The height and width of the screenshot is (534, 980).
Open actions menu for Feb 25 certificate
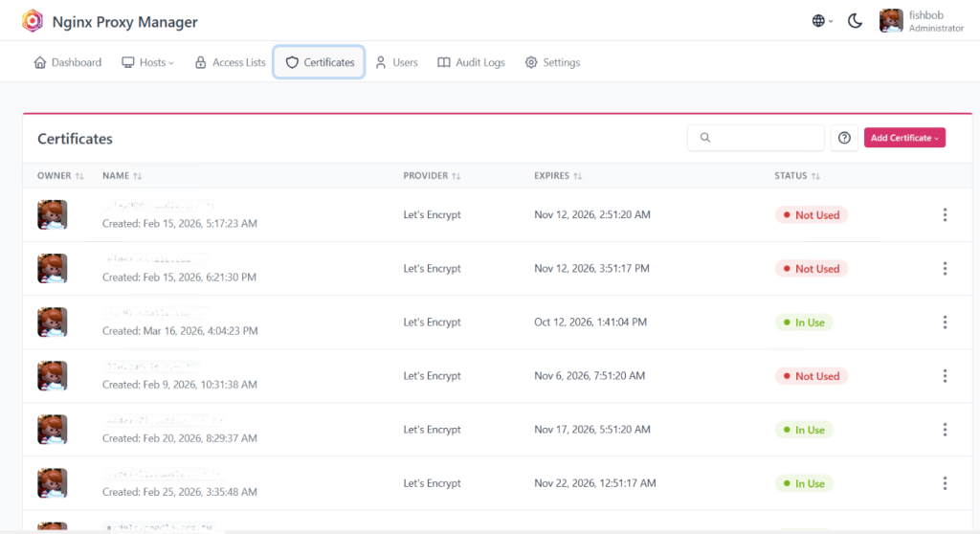(x=945, y=483)
